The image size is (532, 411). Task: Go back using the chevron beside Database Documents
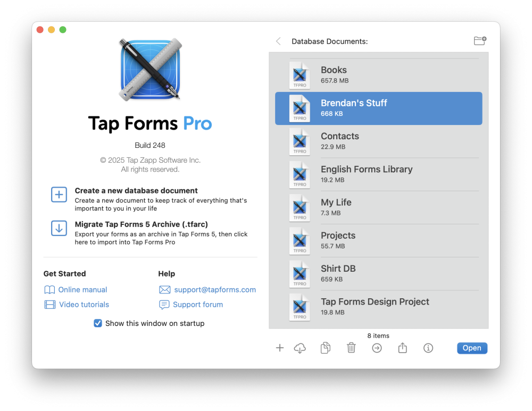279,41
